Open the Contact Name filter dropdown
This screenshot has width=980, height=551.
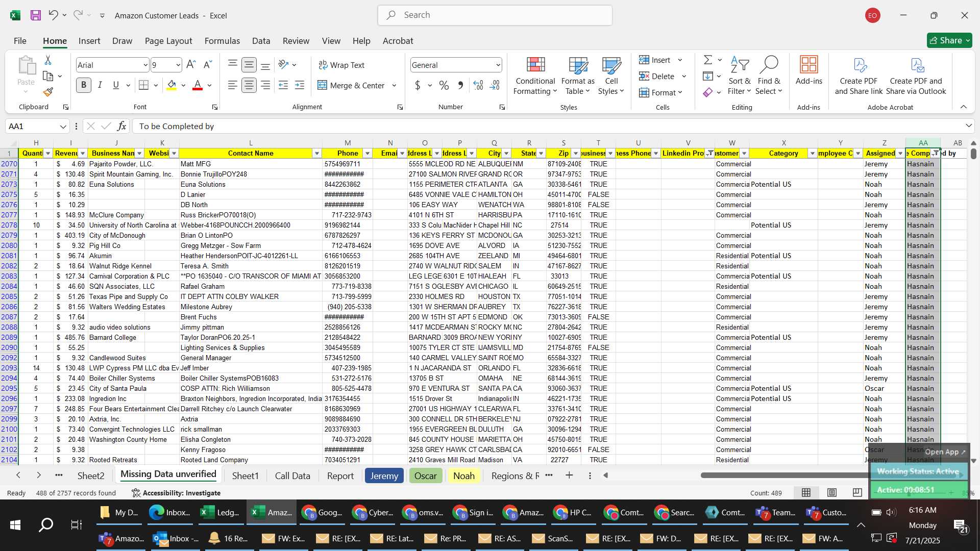[316, 154]
